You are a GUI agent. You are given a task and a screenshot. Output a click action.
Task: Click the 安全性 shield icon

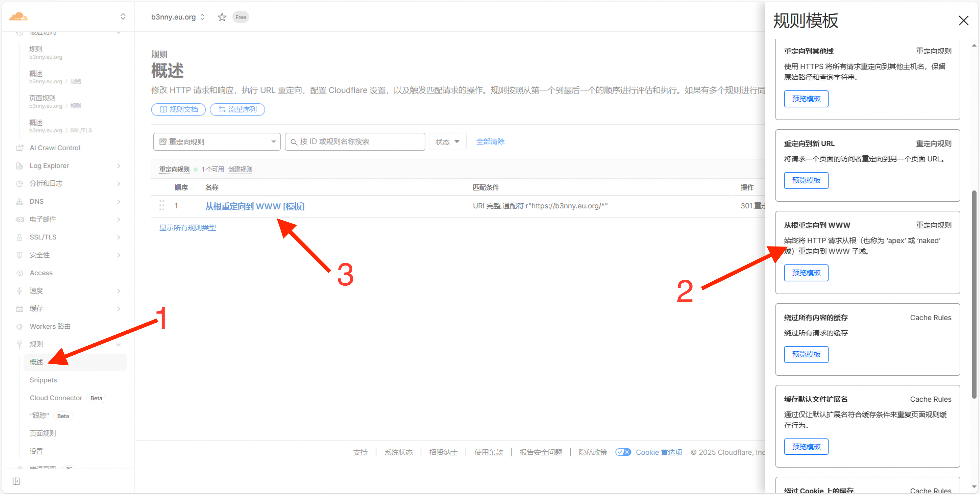tap(19, 255)
